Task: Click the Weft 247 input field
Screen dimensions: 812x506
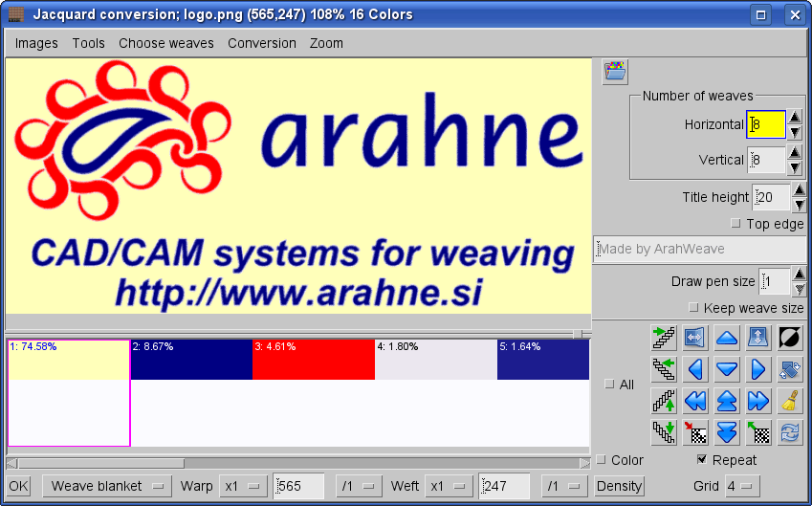Action: pyautogui.click(x=504, y=486)
